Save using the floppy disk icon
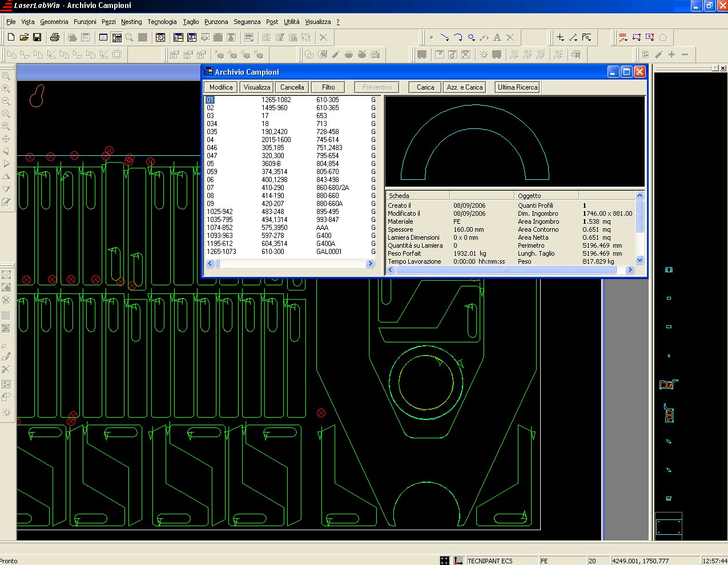Screen dimensions: 728x565 pyautogui.click(x=37, y=37)
